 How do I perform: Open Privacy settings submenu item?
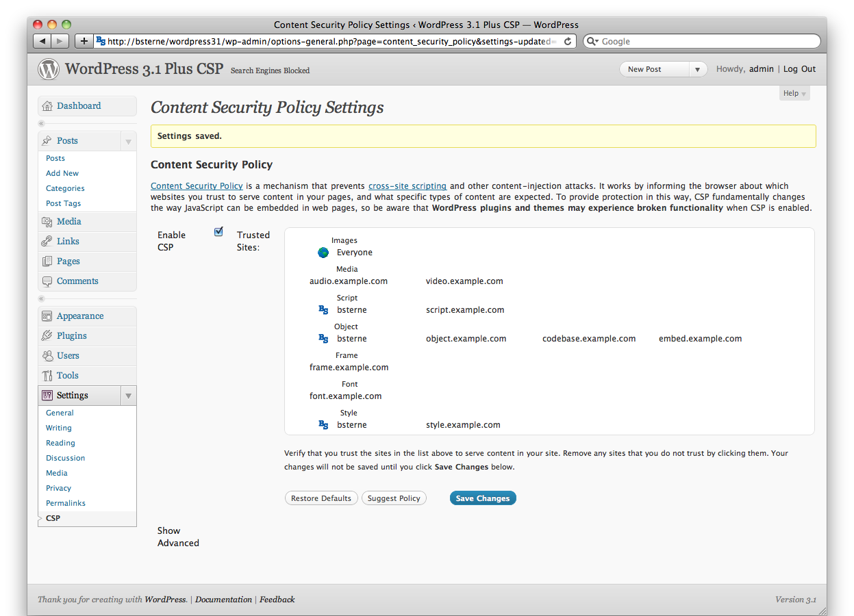click(x=58, y=488)
